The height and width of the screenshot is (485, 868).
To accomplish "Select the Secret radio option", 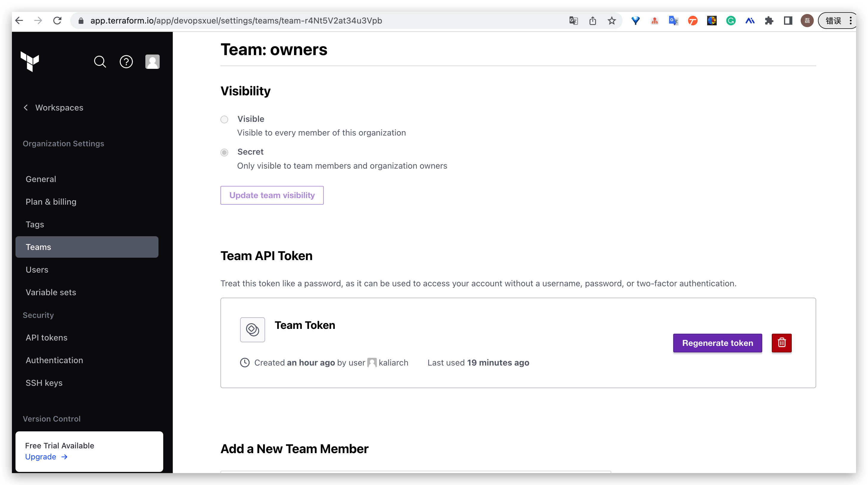I will tap(224, 152).
